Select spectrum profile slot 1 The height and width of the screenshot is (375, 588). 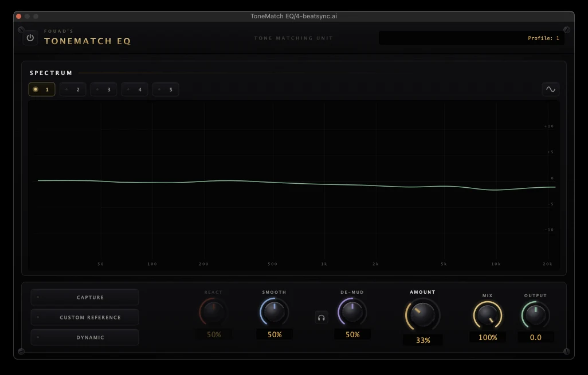point(42,89)
